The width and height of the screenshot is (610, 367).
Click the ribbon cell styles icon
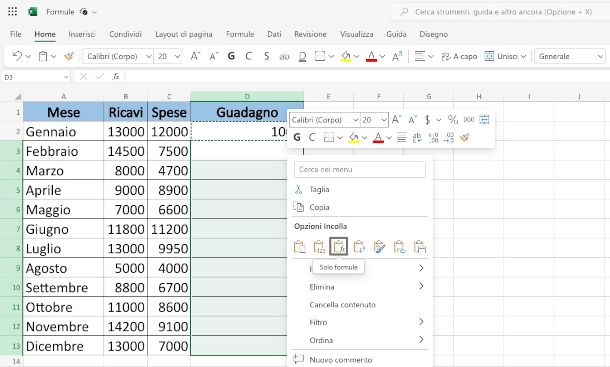pyautogui.click(x=397, y=56)
